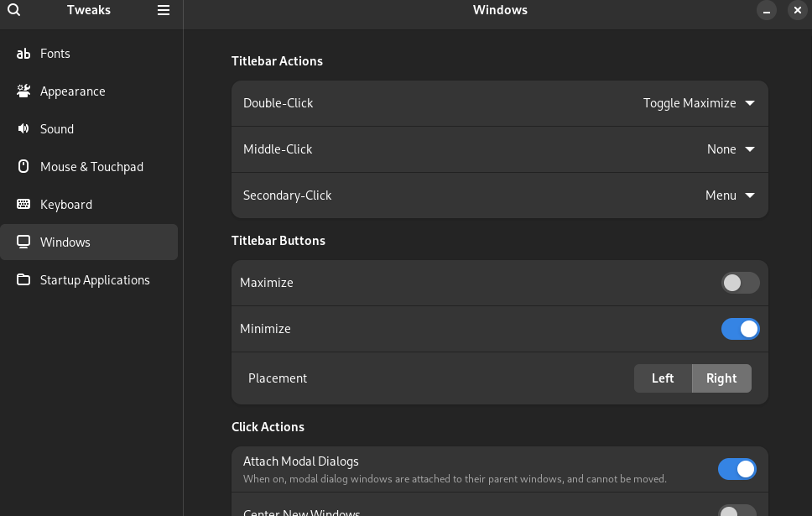Open the hamburger main menu

[x=164, y=10]
